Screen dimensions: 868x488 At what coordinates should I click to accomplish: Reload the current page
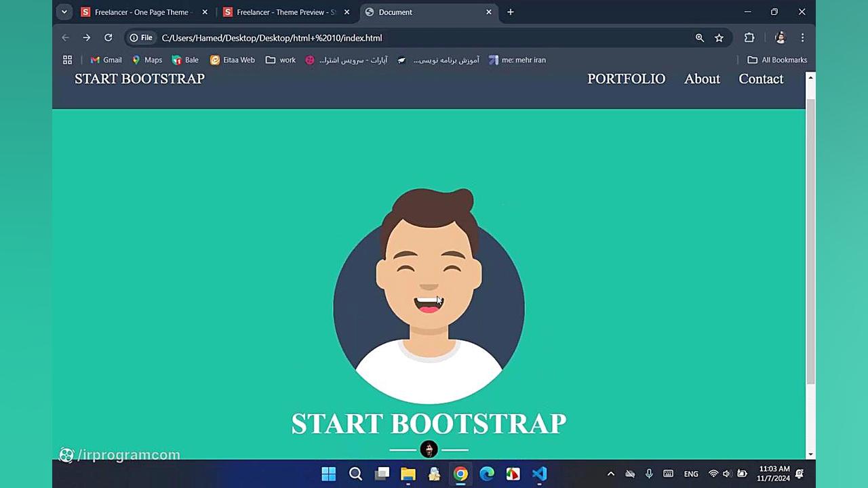point(108,38)
